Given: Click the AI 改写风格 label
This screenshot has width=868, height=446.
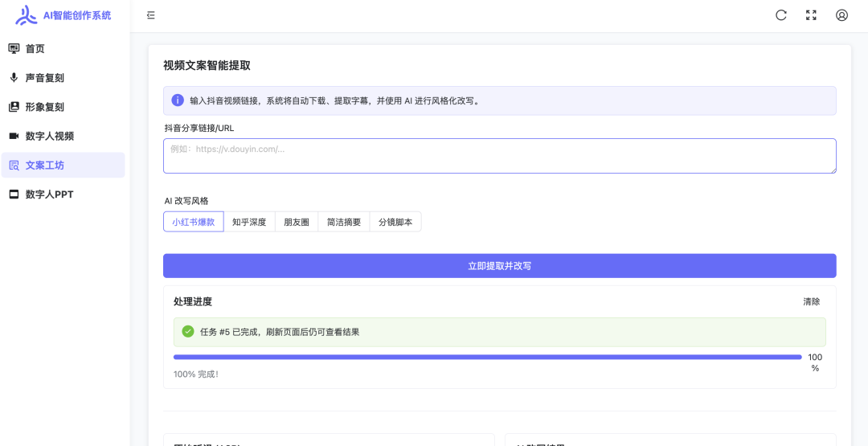Looking at the screenshot, I should tap(187, 201).
